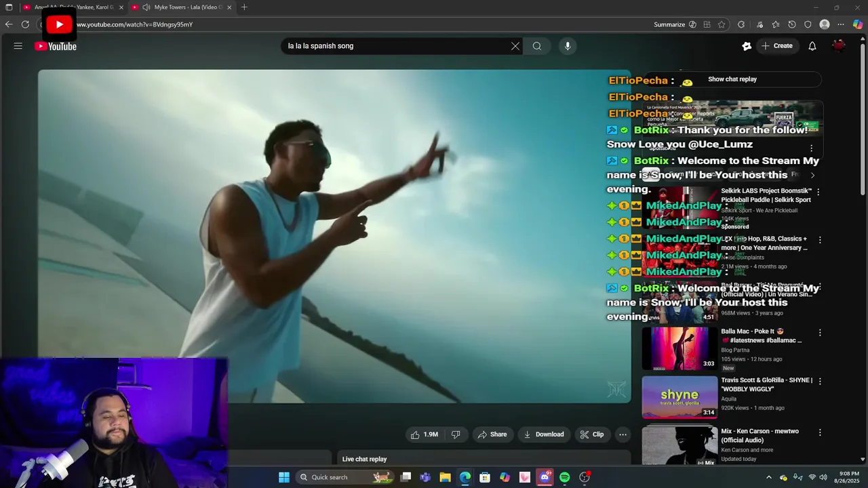
Task: Open Edge settings and more menu
Action: pyautogui.click(x=841, y=24)
